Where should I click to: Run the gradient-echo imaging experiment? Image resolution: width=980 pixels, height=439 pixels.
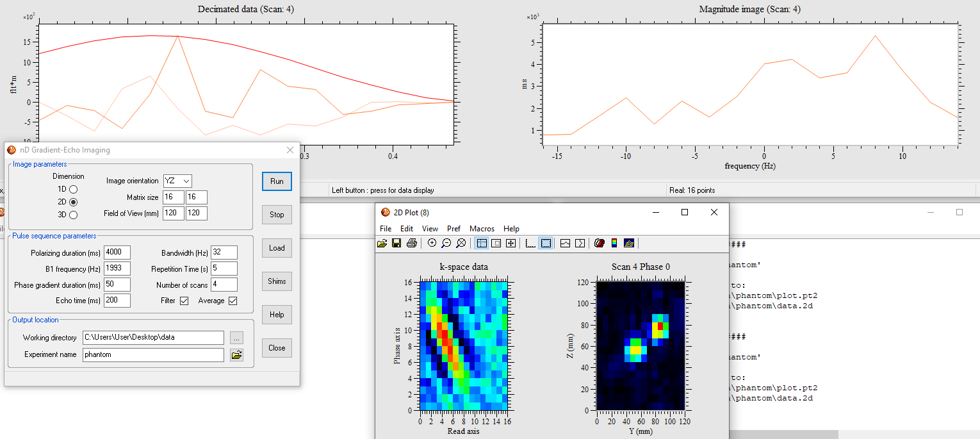(277, 181)
